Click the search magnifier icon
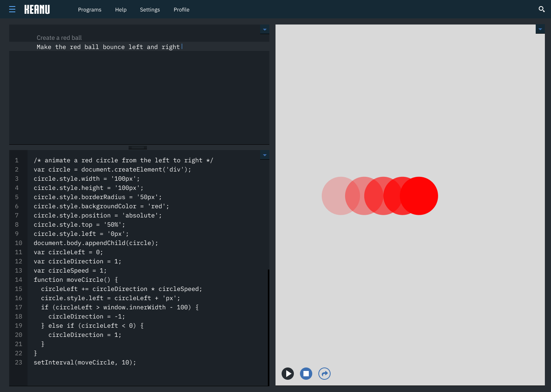The image size is (551, 392). click(541, 9)
